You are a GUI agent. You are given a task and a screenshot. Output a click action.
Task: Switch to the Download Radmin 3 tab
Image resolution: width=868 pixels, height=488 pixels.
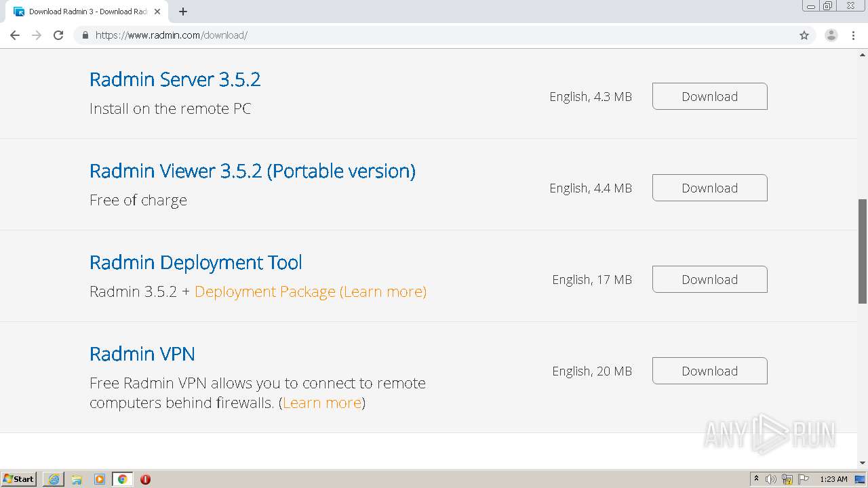click(87, 12)
